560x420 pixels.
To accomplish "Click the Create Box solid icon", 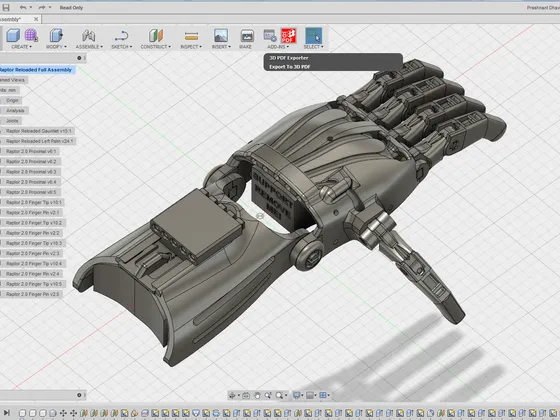I will click(13, 35).
